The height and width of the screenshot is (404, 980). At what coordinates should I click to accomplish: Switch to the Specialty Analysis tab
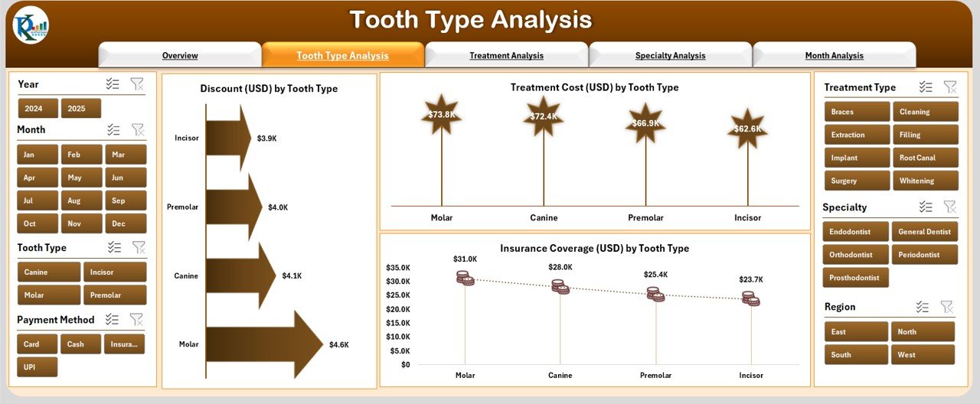[670, 55]
